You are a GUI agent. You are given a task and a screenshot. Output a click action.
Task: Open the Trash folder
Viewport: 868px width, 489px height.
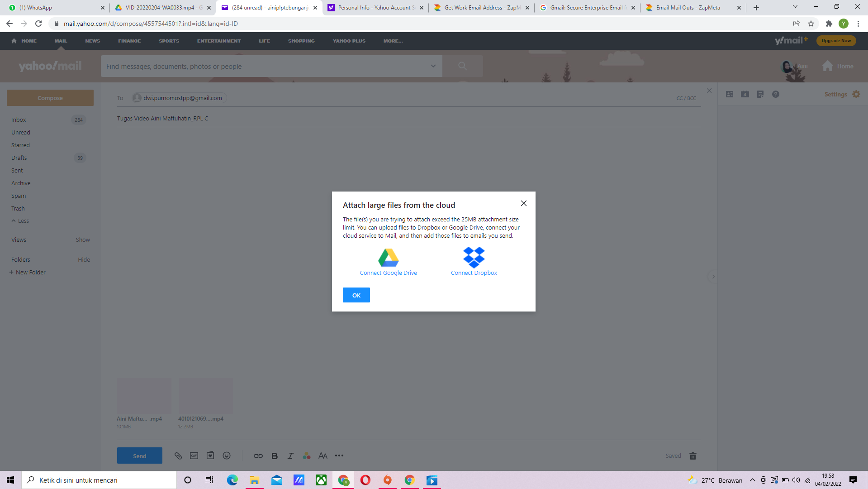(18, 209)
